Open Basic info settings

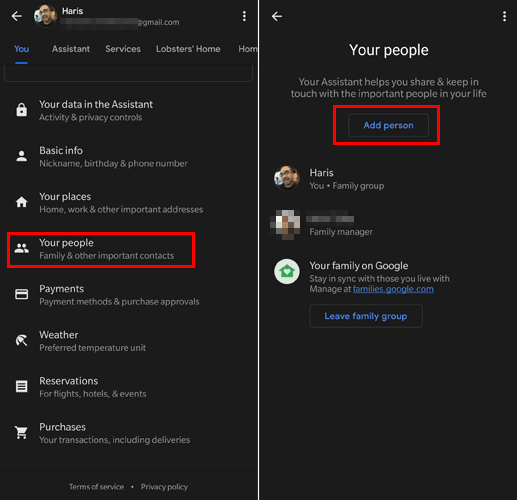(x=128, y=156)
